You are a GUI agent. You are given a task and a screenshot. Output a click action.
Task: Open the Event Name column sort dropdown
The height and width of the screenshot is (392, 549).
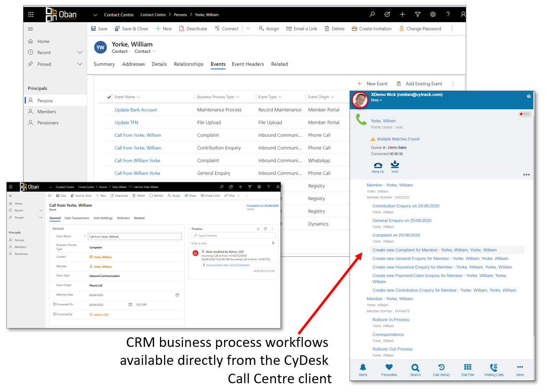coord(138,97)
